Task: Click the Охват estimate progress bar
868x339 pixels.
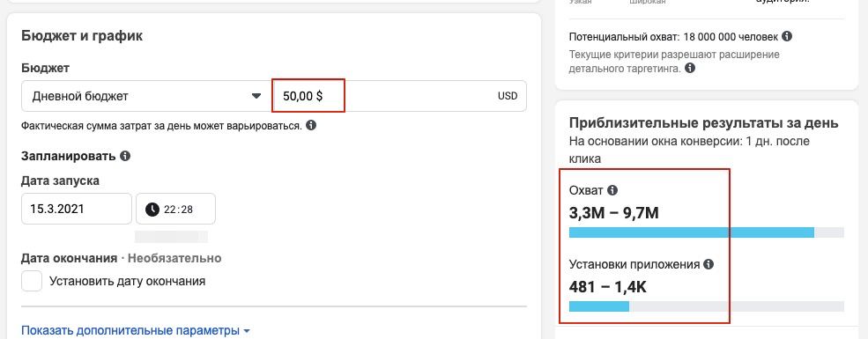Action: (707, 232)
